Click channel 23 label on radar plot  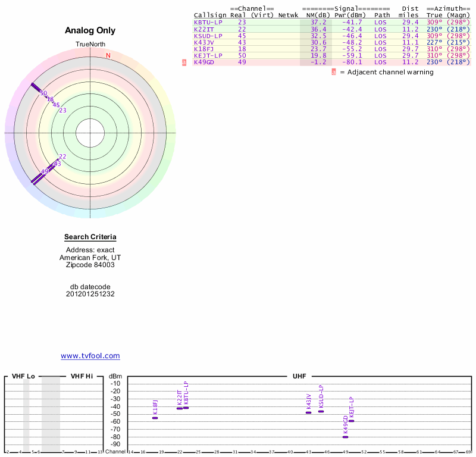tap(63, 110)
